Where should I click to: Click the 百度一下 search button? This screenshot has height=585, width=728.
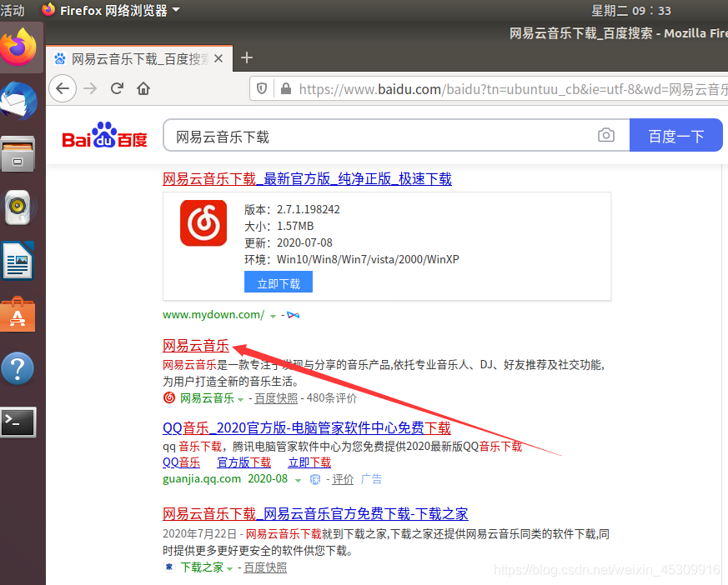click(676, 135)
